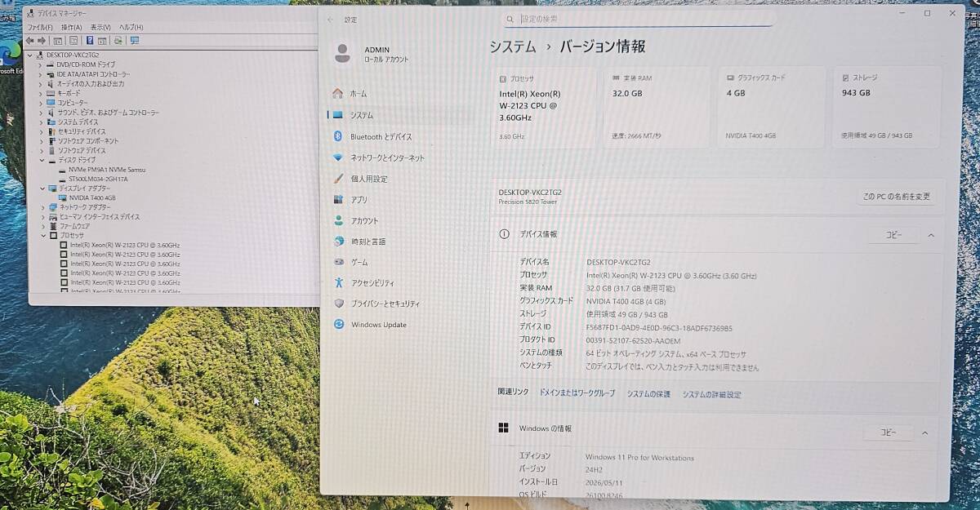Click the blue Help icon in Device Manager toolbar
Viewport: 980px width, 510px height.
pyautogui.click(x=89, y=40)
